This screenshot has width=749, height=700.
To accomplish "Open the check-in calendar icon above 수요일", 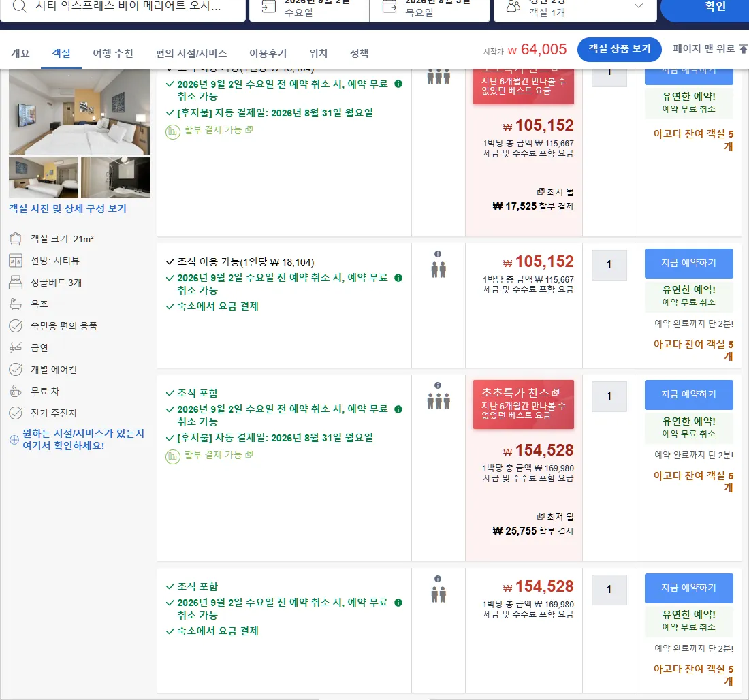I will [269, 6].
